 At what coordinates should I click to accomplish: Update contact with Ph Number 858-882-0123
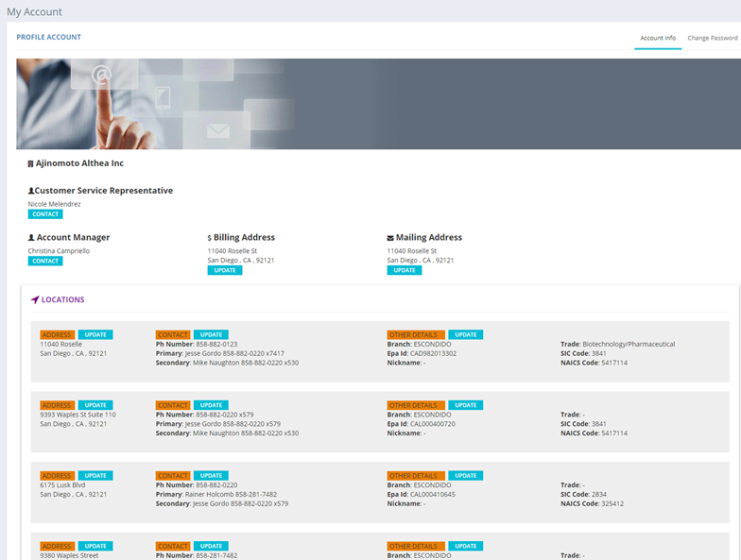click(212, 334)
